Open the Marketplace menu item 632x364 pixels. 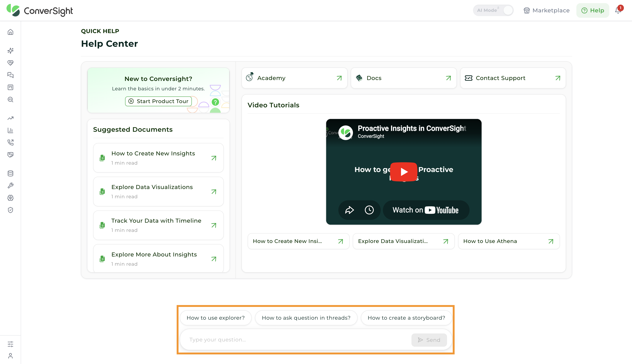[x=546, y=10]
